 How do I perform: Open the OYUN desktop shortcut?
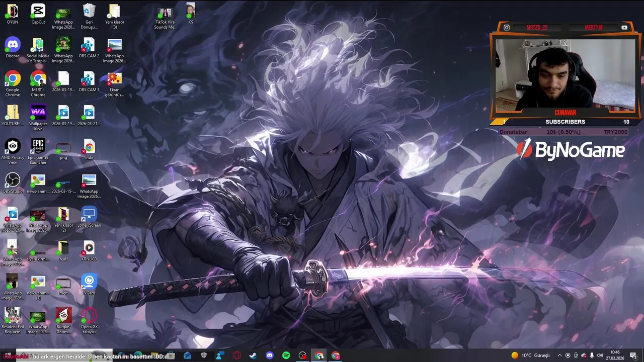click(13, 14)
